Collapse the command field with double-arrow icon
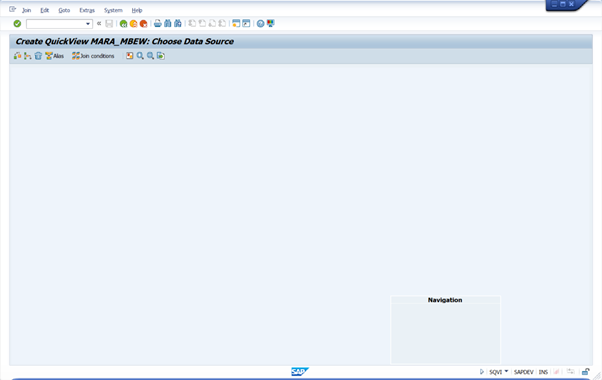Screen dimensions: 602x380 [x=99, y=23]
